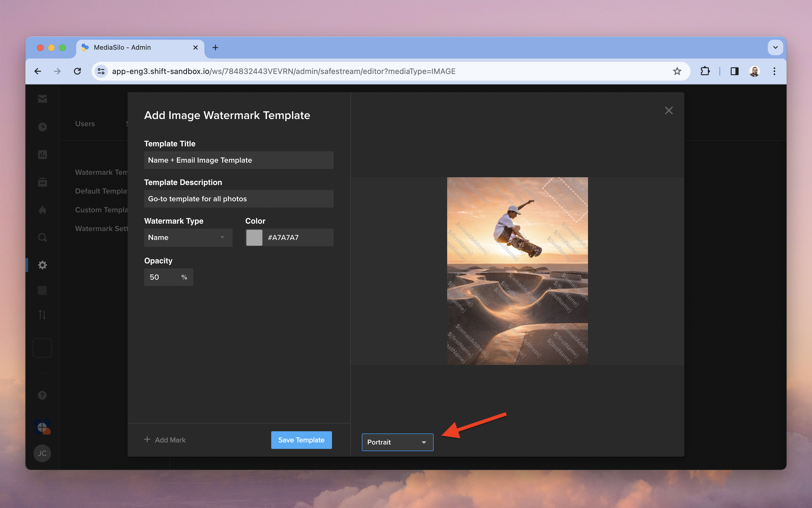
Task: Click the Save Template button
Action: 302,440
